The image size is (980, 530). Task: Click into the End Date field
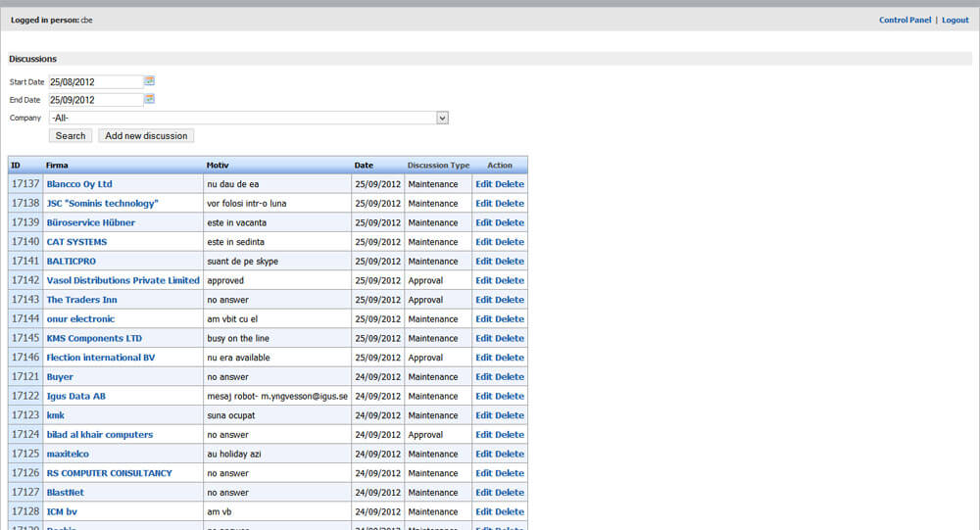(x=96, y=100)
